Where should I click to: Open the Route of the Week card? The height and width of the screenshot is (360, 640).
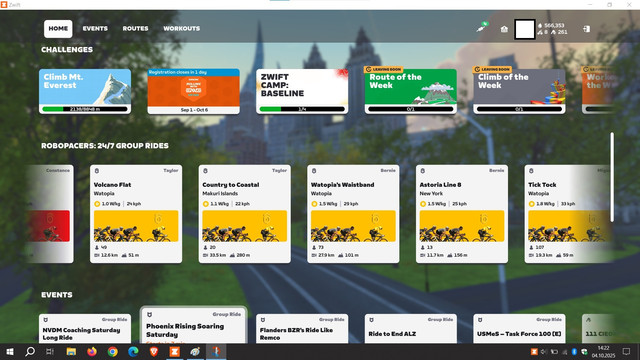(x=411, y=91)
